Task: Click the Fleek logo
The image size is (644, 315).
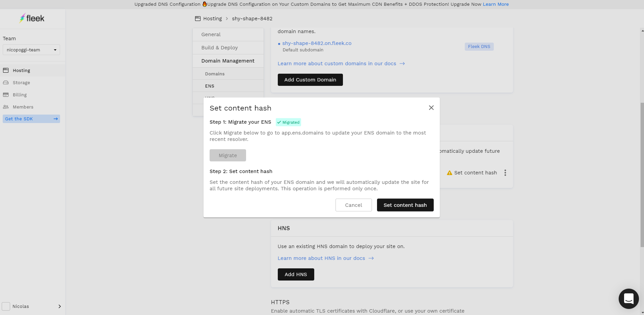Action: [x=32, y=18]
